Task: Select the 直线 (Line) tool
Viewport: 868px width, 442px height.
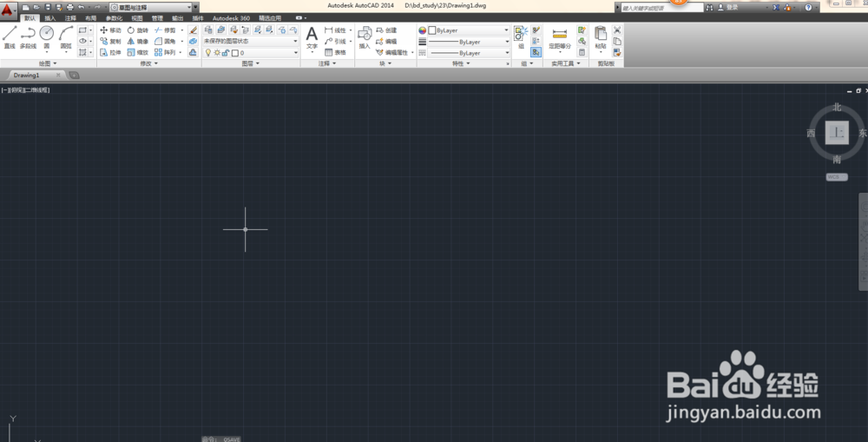Action: (10, 37)
